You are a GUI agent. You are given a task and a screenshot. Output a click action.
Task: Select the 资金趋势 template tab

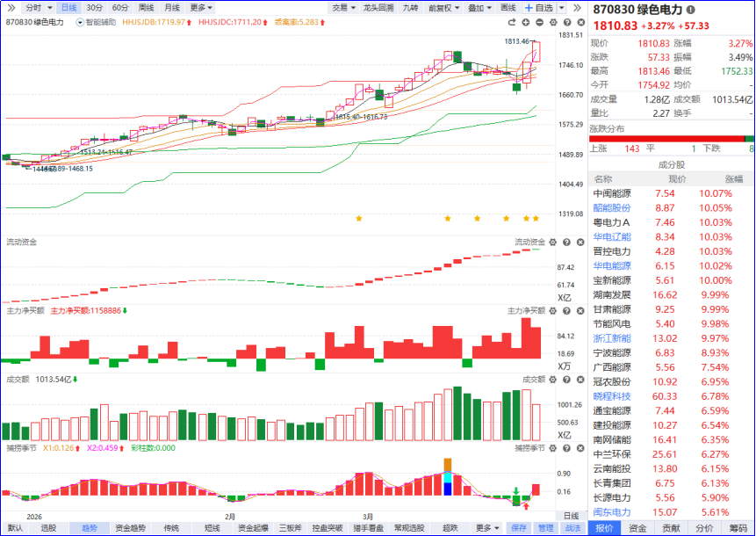[x=130, y=528]
